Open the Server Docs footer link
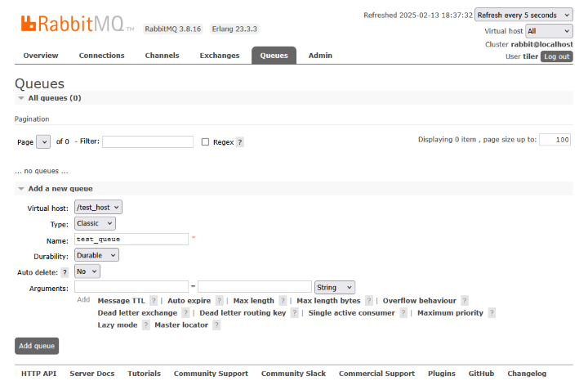This screenshot has height=390, width=588. click(91, 374)
